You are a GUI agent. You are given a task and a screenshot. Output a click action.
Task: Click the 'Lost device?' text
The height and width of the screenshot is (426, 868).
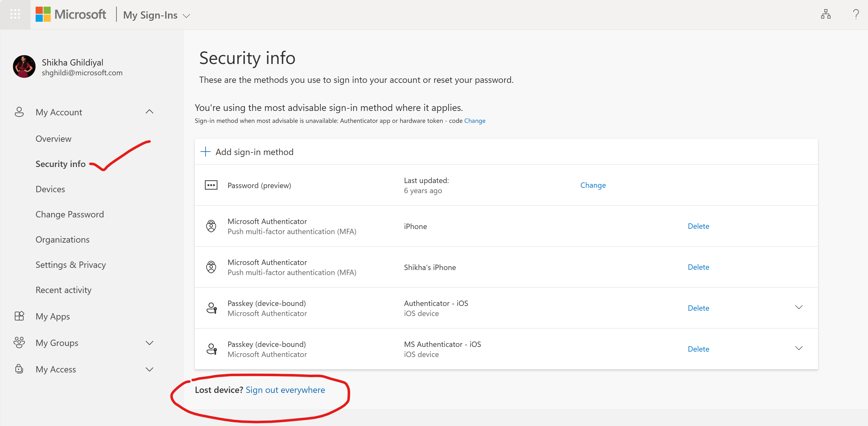[219, 390]
